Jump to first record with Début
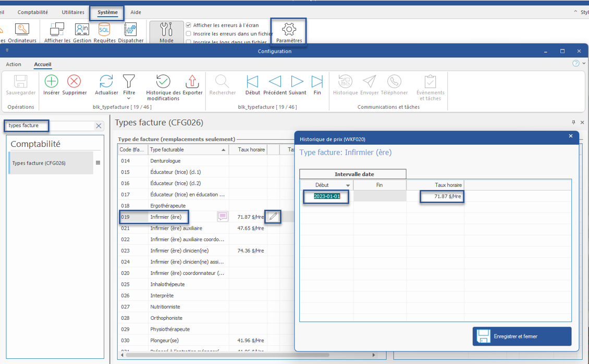 [x=252, y=82]
